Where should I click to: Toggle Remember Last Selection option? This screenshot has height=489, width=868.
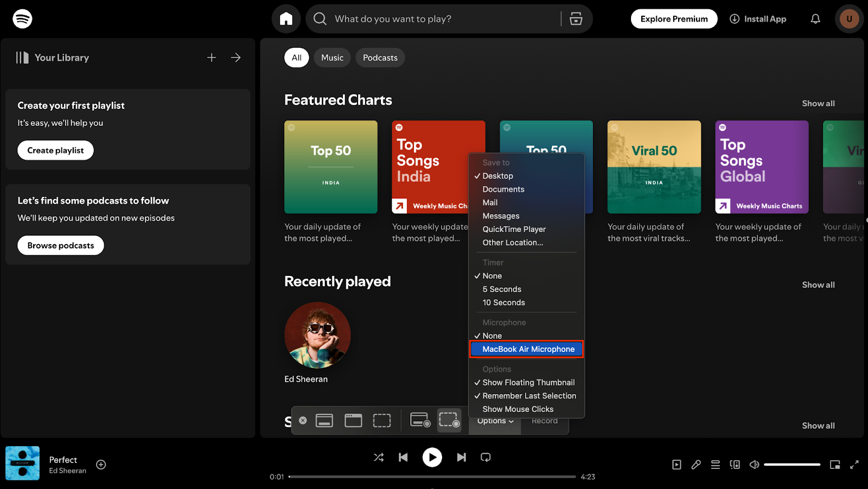tap(529, 396)
